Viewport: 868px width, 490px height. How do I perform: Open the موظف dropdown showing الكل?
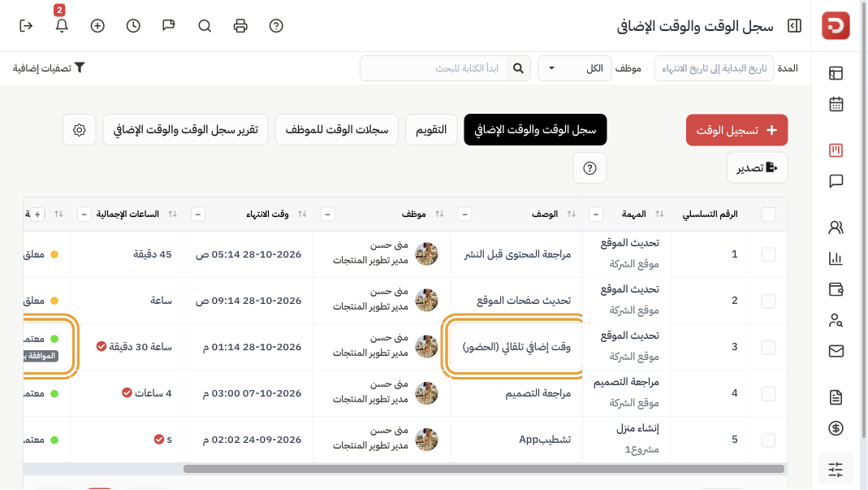[575, 68]
